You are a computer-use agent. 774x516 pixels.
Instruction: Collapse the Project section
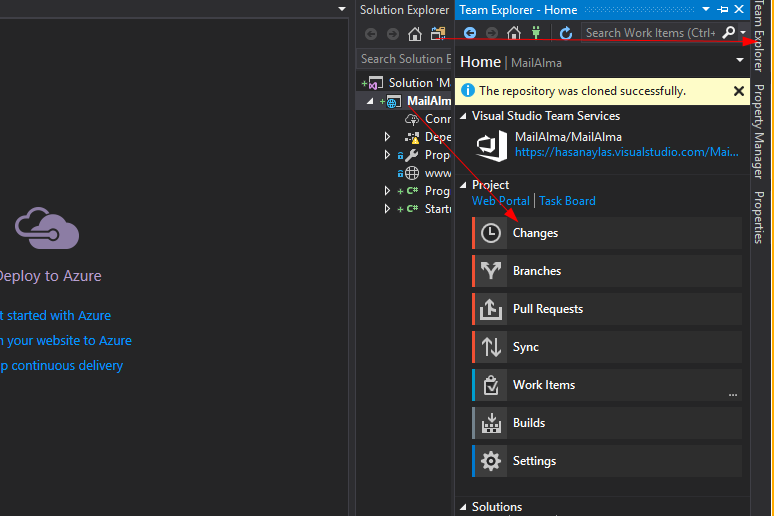coord(463,185)
